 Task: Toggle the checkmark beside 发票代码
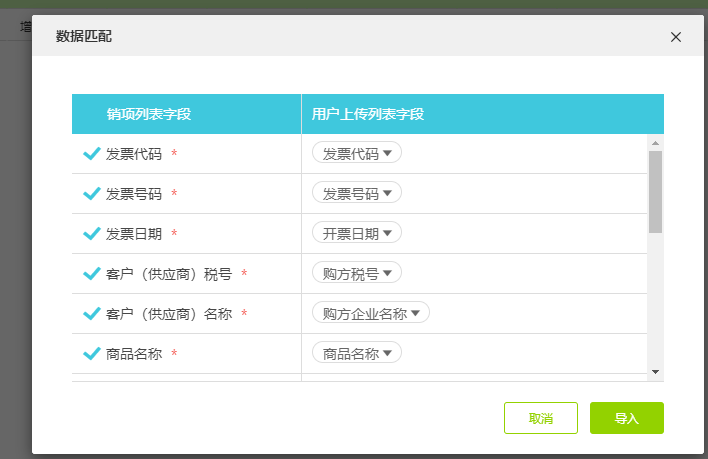[92, 153]
